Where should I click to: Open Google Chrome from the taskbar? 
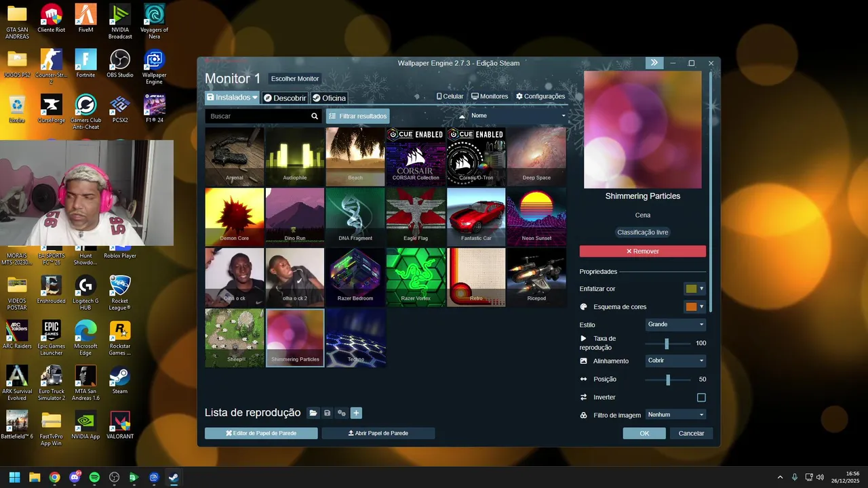pyautogui.click(x=54, y=477)
